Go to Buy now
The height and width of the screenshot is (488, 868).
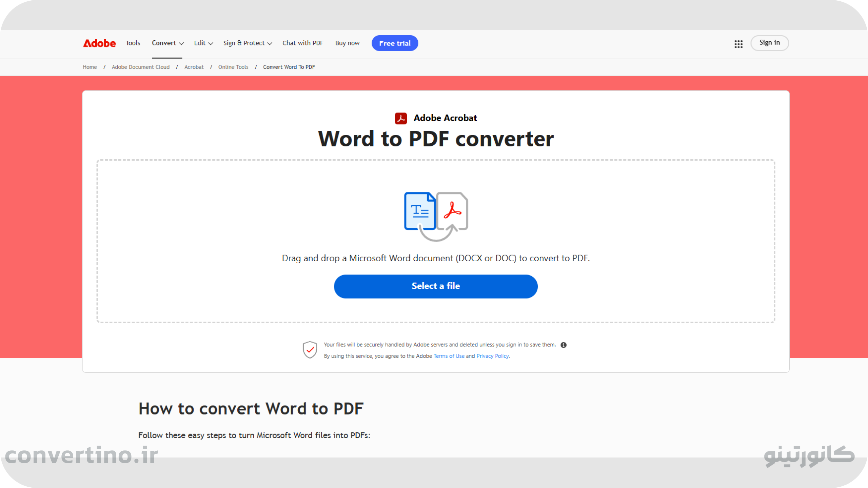tap(347, 43)
